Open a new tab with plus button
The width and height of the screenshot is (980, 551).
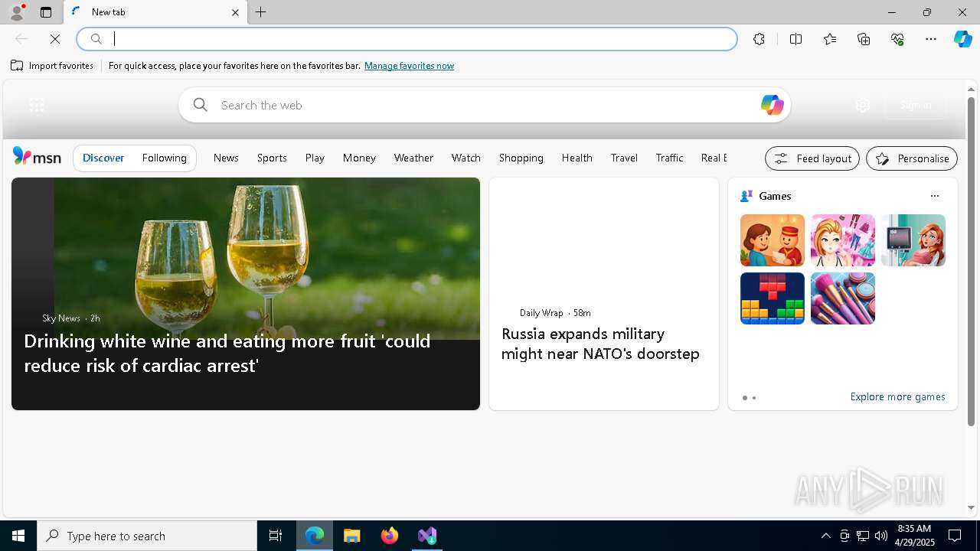coord(261,12)
